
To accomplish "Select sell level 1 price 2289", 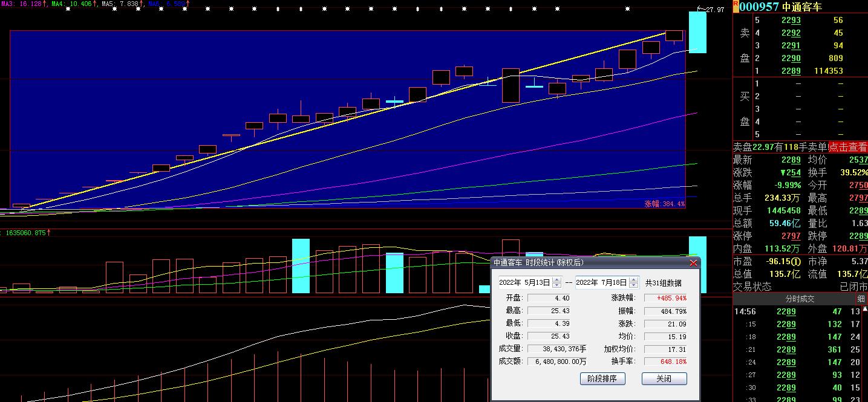I will (791, 71).
